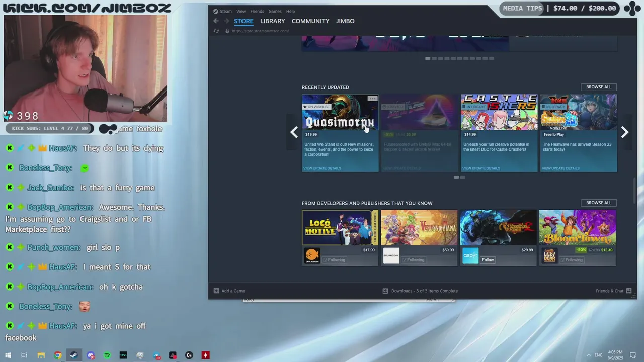Image resolution: width=644 pixels, height=362 pixels.
Task: View update details for Heatwave Season 23
Action: click(x=560, y=168)
